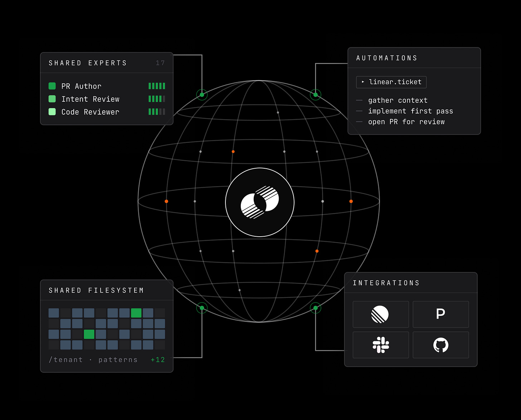Screen dimensions: 521x420
Task: Click the orange dot on the globe's upper latitude ring
Action: tap(233, 152)
